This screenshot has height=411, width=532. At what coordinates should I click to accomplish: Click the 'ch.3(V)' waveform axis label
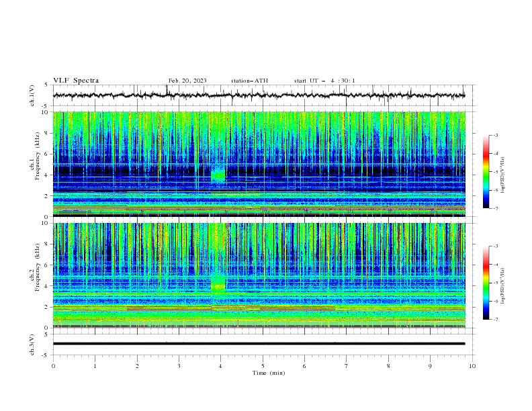tap(32, 345)
